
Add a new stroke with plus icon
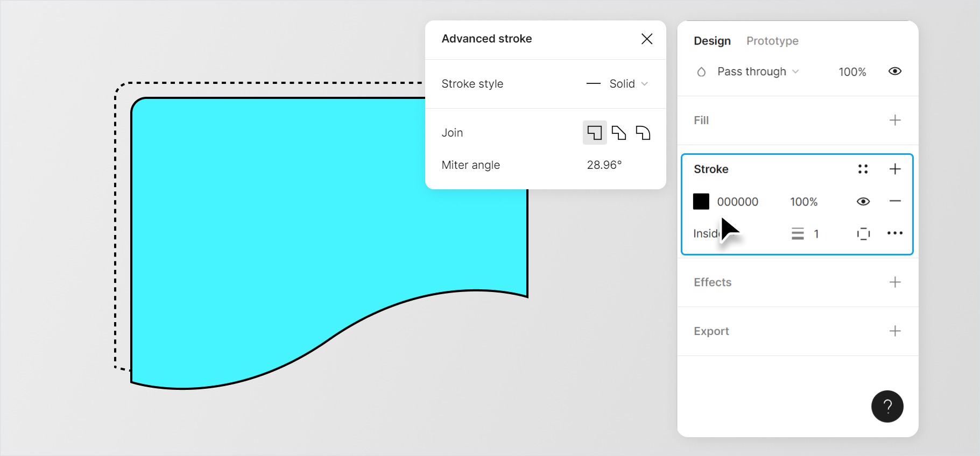pyautogui.click(x=894, y=169)
